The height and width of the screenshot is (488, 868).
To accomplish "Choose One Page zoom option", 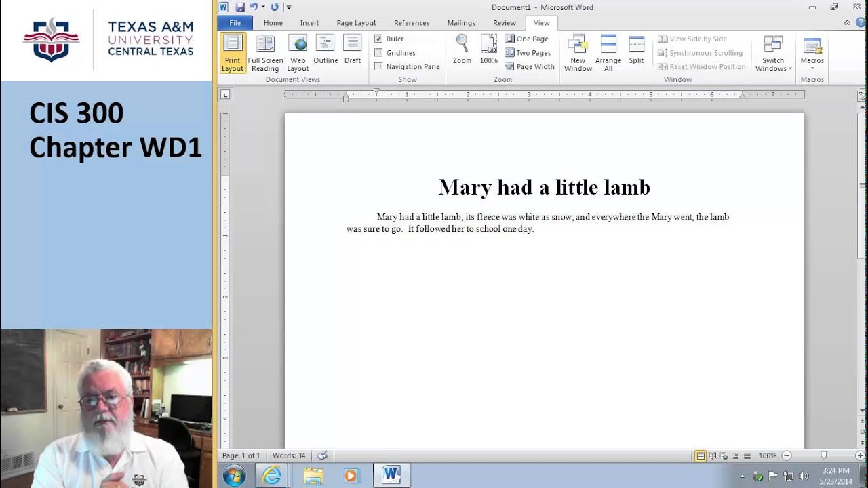I will pyautogui.click(x=527, y=39).
